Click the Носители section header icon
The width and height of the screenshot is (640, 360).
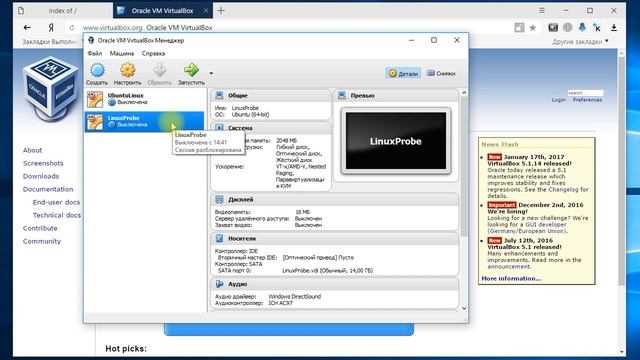pyautogui.click(x=219, y=238)
